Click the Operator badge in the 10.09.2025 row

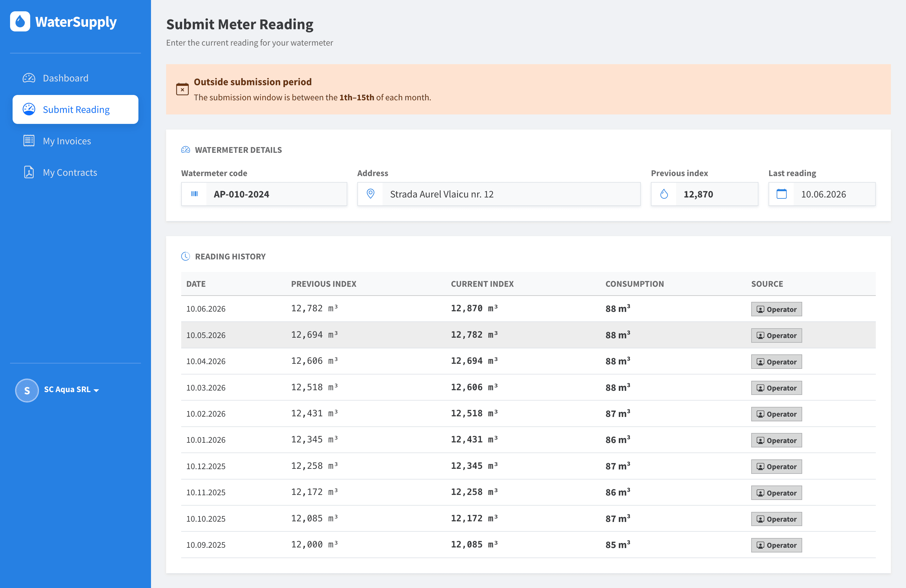pyautogui.click(x=776, y=545)
